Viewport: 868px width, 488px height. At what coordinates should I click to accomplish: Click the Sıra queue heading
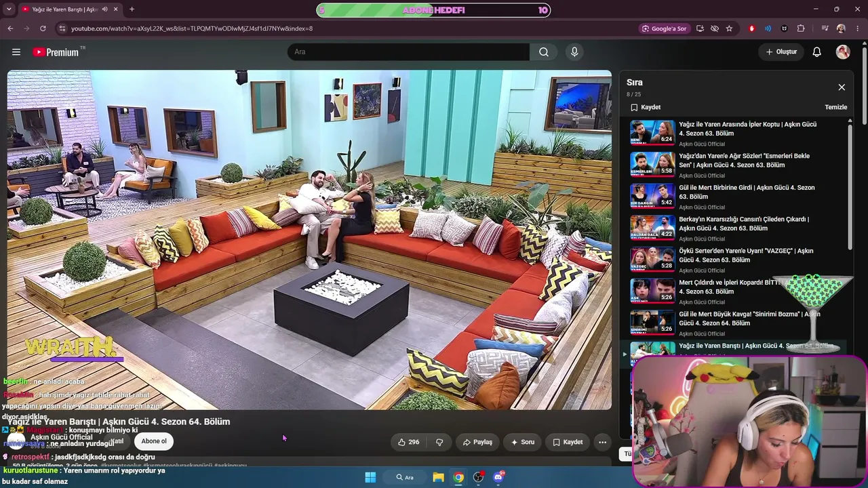[635, 83]
